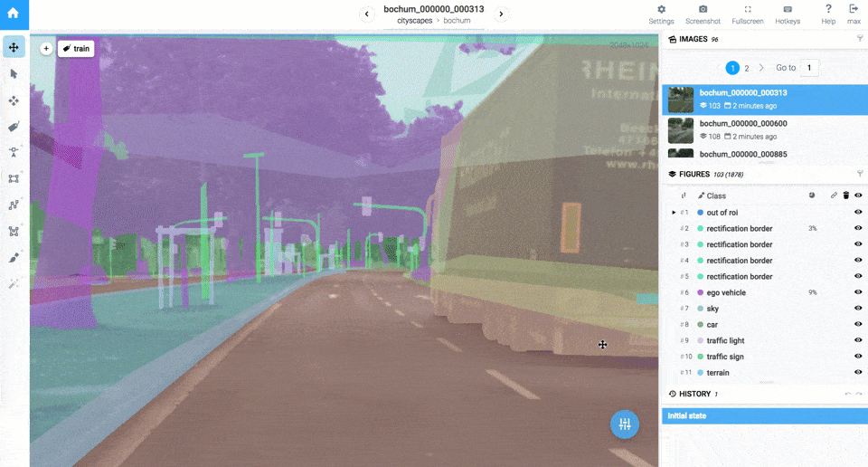Image resolution: width=868 pixels, height=467 pixels.
Task: Expand the out of roi figure row
Action: (x=674, y=212)
